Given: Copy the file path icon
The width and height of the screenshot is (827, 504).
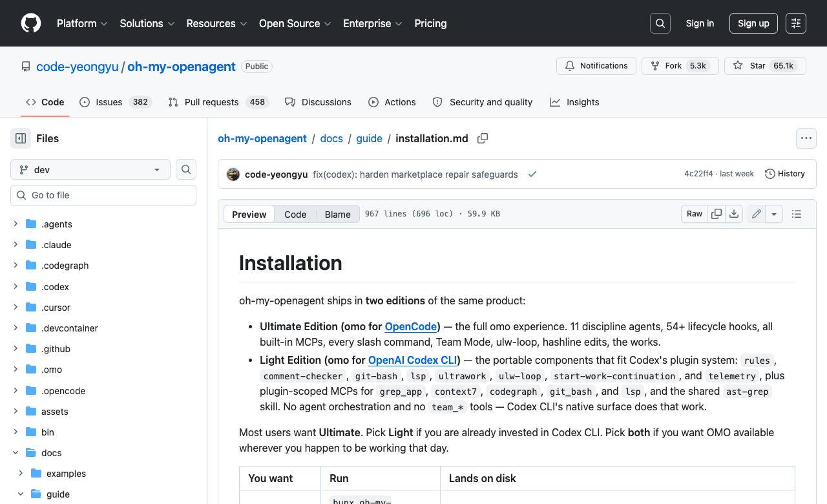Looking at the screenshot, I should pyautogui.click(x=483, y=138).
